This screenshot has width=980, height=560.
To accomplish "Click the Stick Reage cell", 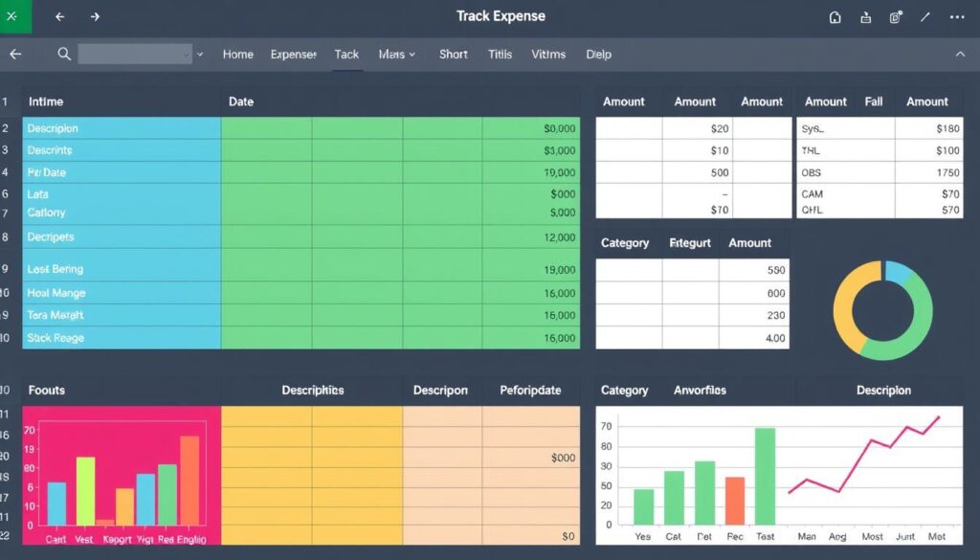I will pyautogui.click(x=122, y=338).
